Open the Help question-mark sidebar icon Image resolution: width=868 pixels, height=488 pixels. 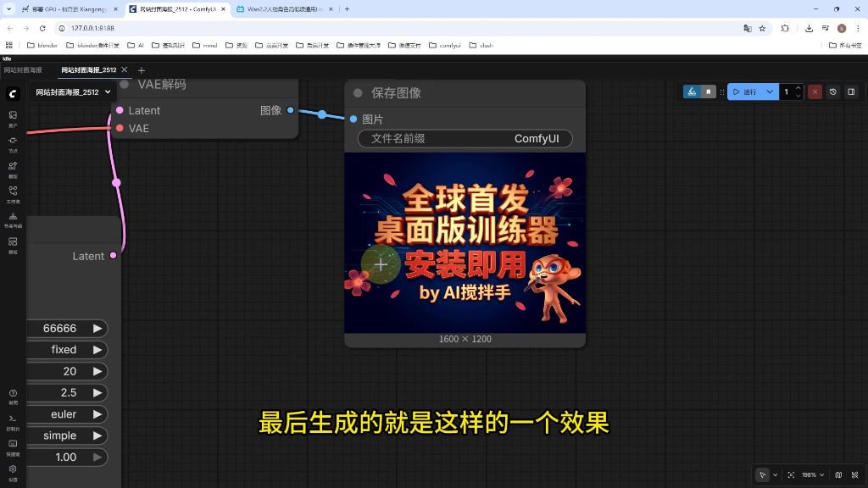click(x=13, y=396)
